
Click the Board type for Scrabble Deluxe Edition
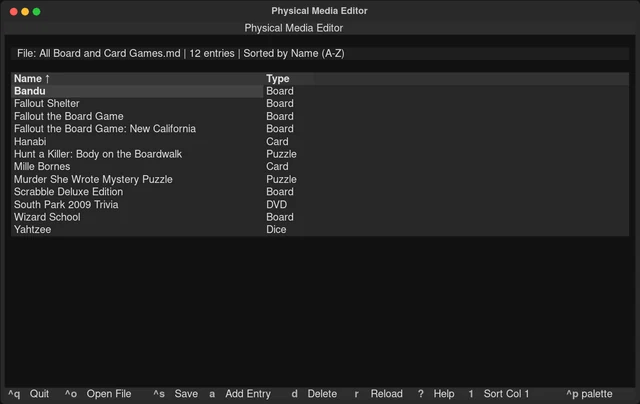[x=280, y=192]
